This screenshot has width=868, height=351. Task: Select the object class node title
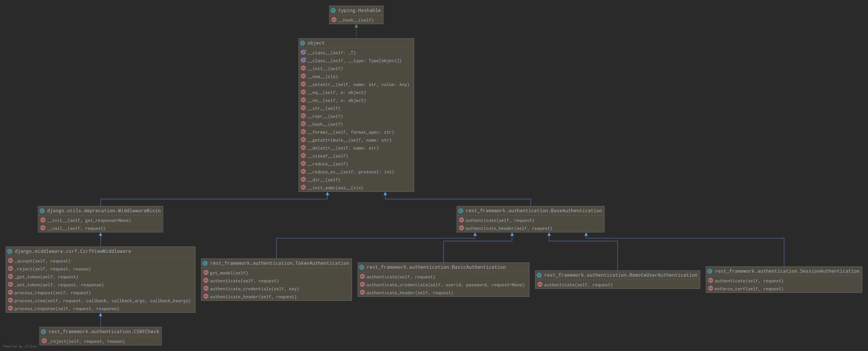(x=316, y=43)
